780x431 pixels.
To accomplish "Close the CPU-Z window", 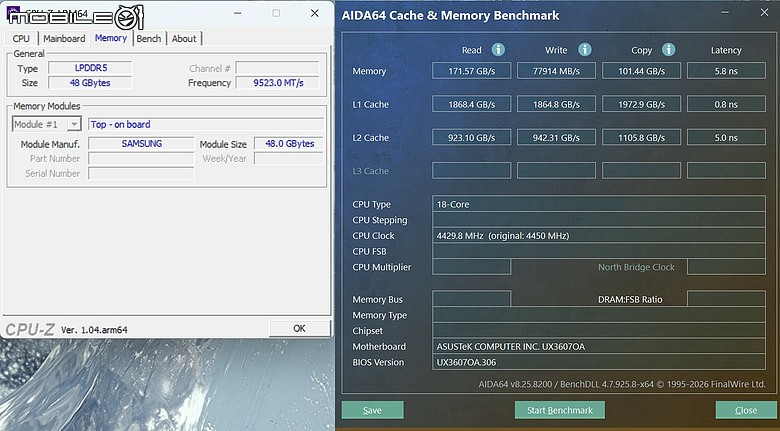I will (314, 13).
